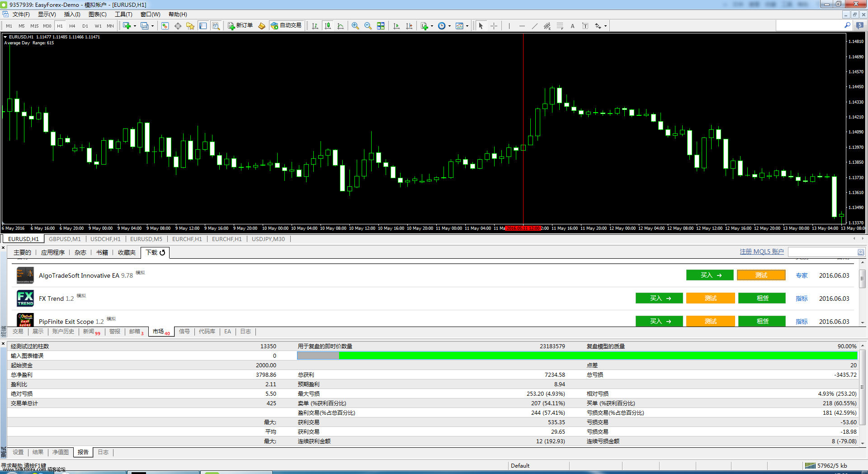Zoom out on the chart
The width and height of the screenshot is (868, 474).
tap(368, 26)
